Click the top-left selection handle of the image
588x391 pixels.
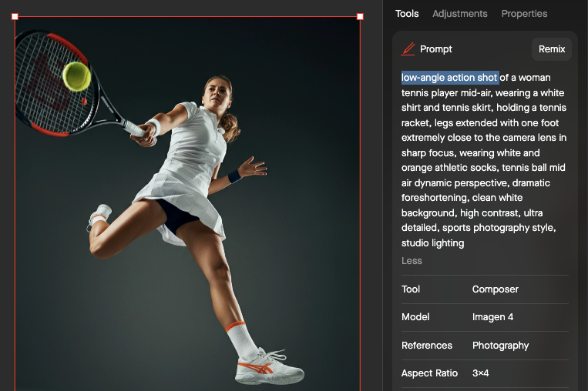15,16
